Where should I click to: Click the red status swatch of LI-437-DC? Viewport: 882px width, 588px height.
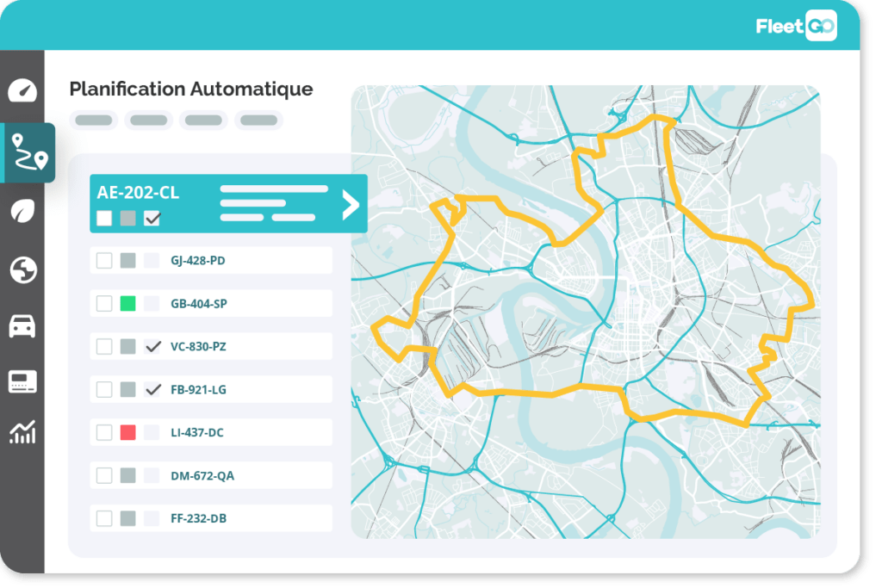[128, 432]
